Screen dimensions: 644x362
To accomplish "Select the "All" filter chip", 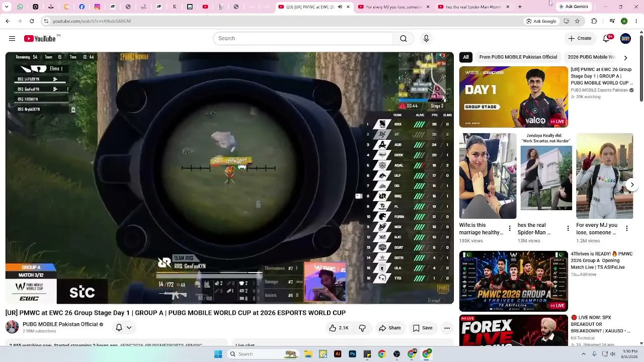I will 466,57.
